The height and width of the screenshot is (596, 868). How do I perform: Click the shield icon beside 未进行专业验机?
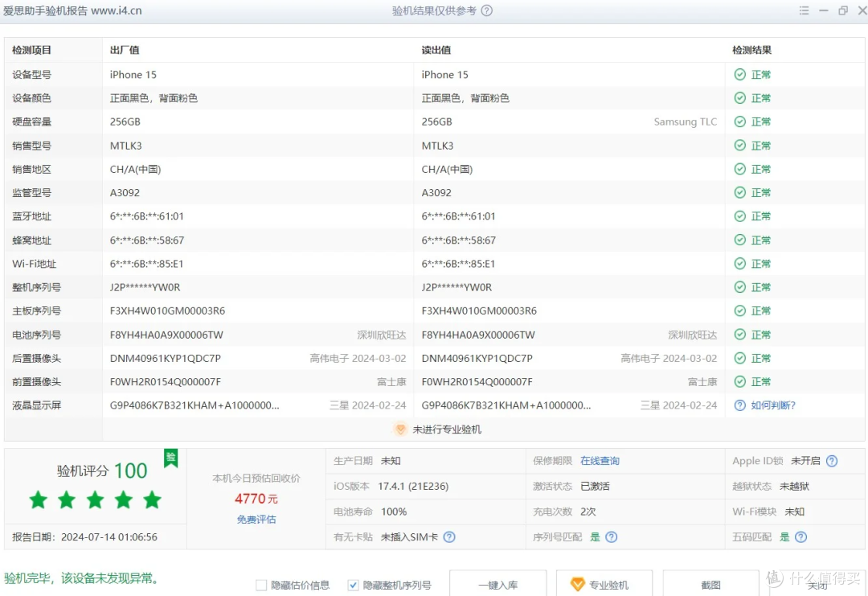tap(400, 430)
